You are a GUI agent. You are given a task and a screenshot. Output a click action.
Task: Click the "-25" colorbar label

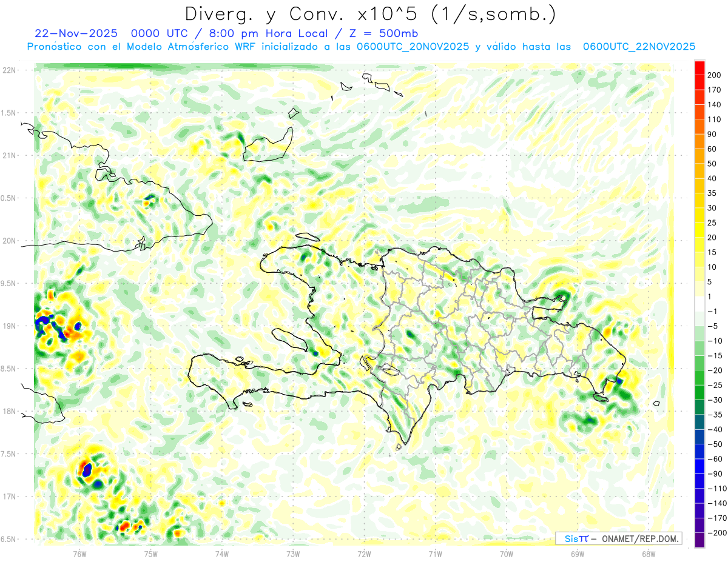tap(714, 385)
